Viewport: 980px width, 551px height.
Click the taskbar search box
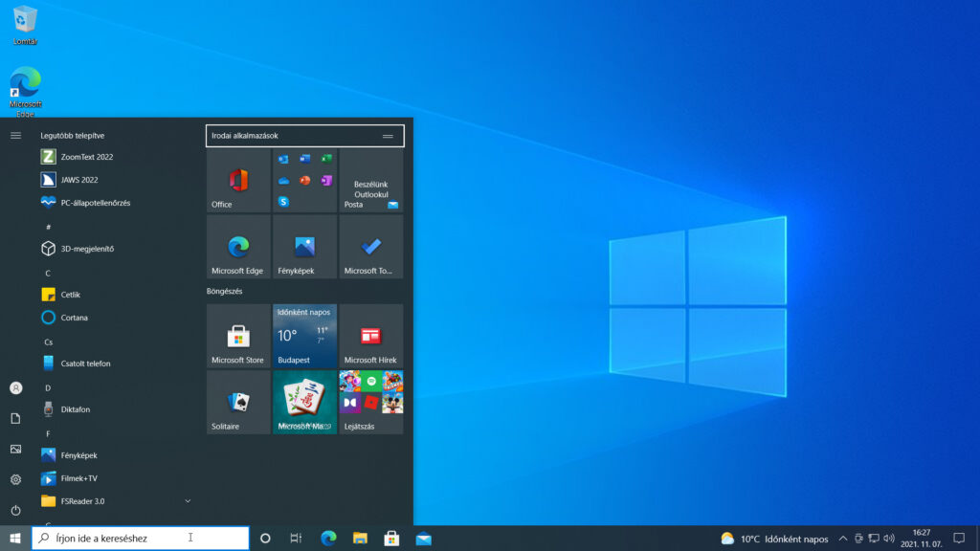(141, 538)
